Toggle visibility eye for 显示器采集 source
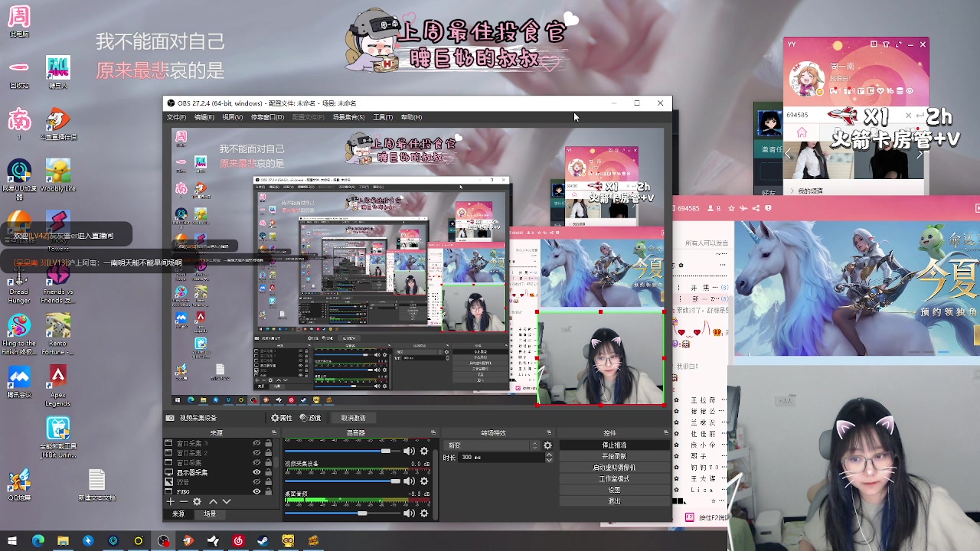The height and width of the screenshot is (551, 980). click(256, 472)
